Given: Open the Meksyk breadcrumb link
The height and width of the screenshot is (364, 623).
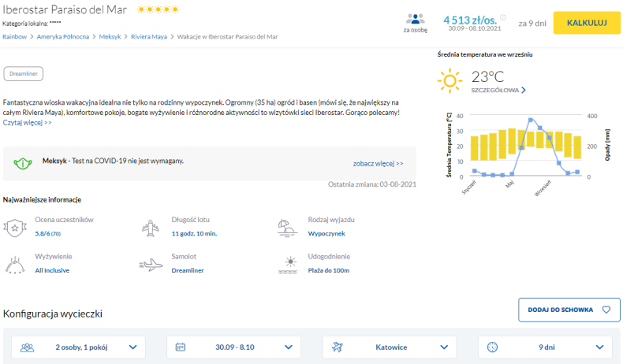Looking at the screenshot, I should coord(110,36).
